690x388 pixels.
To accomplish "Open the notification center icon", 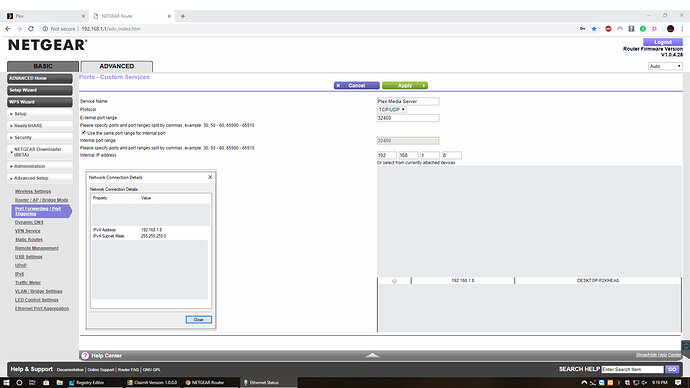I will pyautogui.click(x=678, y=383).
